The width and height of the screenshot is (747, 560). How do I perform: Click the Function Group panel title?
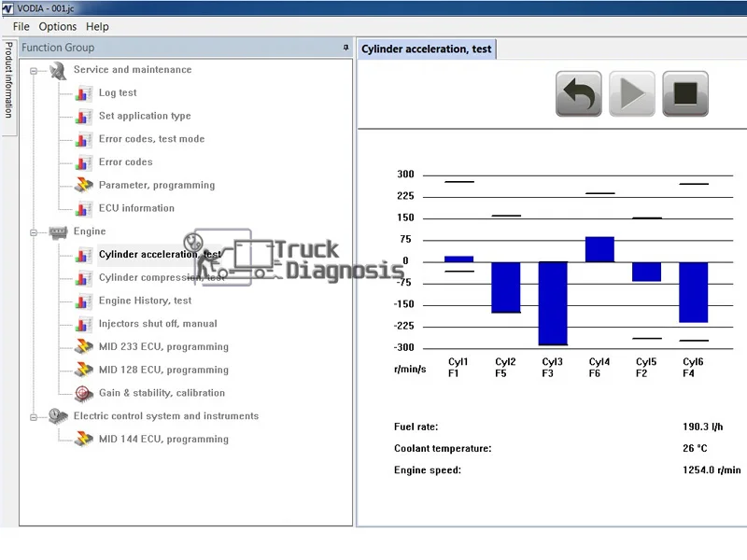coord(58,48)
